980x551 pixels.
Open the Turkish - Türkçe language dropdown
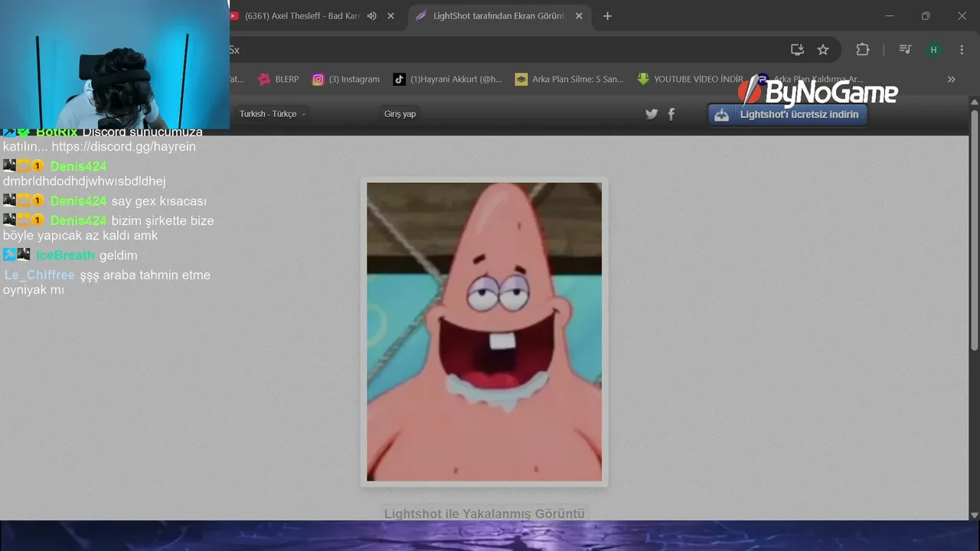click(x=273, y=114)
